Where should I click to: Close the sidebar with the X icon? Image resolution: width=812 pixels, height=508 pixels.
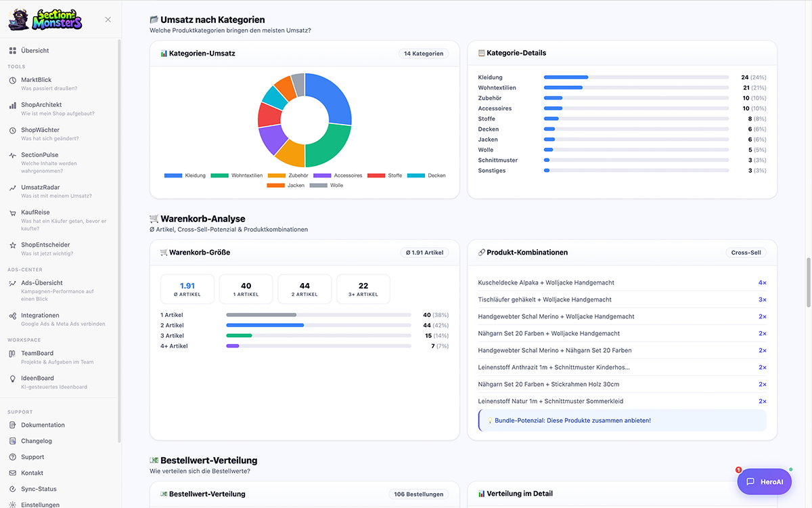[108, 20]
